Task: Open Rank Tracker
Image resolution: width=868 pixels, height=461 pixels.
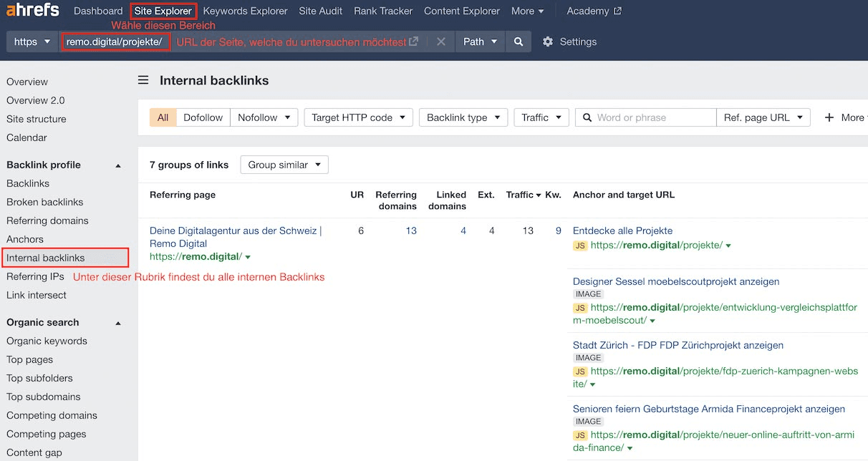Action: coord(383,11)
